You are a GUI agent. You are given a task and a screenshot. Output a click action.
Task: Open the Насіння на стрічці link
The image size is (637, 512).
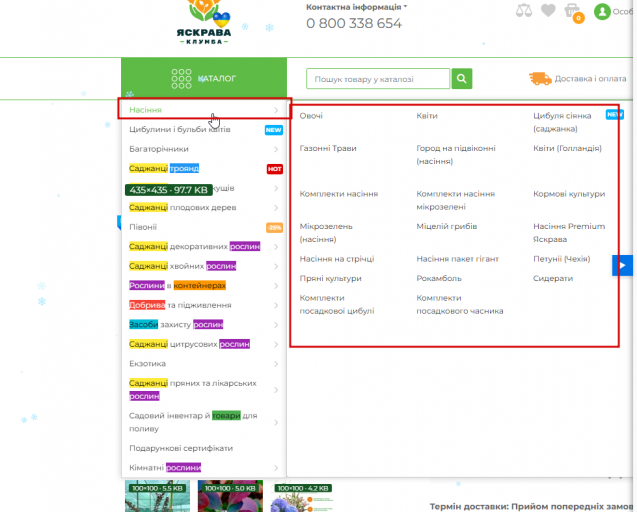(337, 259)
